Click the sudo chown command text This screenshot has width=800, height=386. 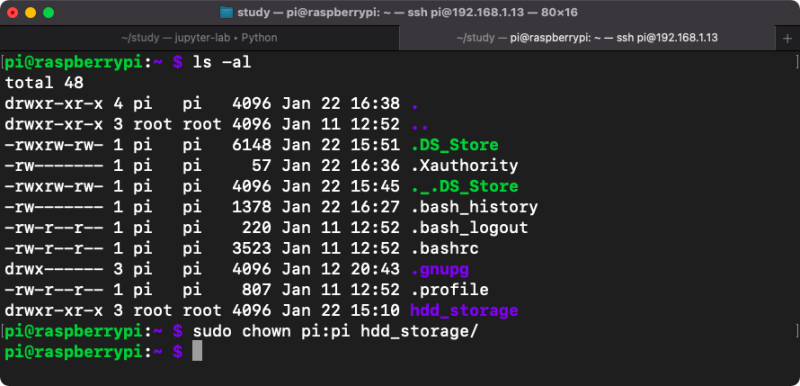(x=336, y=331)
